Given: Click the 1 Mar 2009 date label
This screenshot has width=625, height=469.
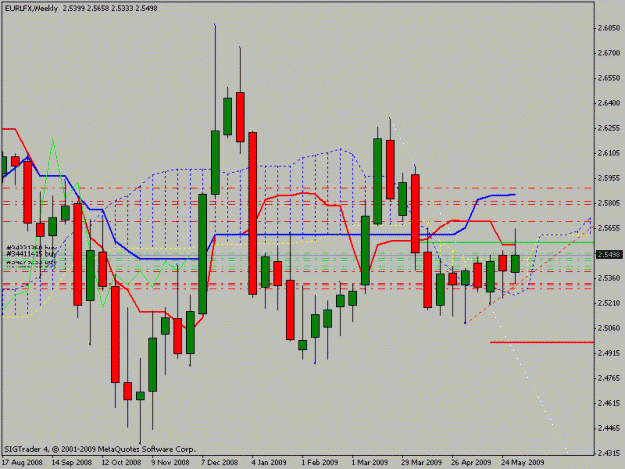Looking at the screenshot, I should (x=370, y=463).
